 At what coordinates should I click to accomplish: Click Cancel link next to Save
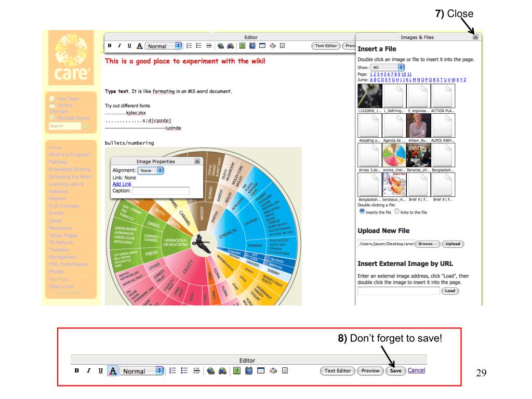[416, 370]
